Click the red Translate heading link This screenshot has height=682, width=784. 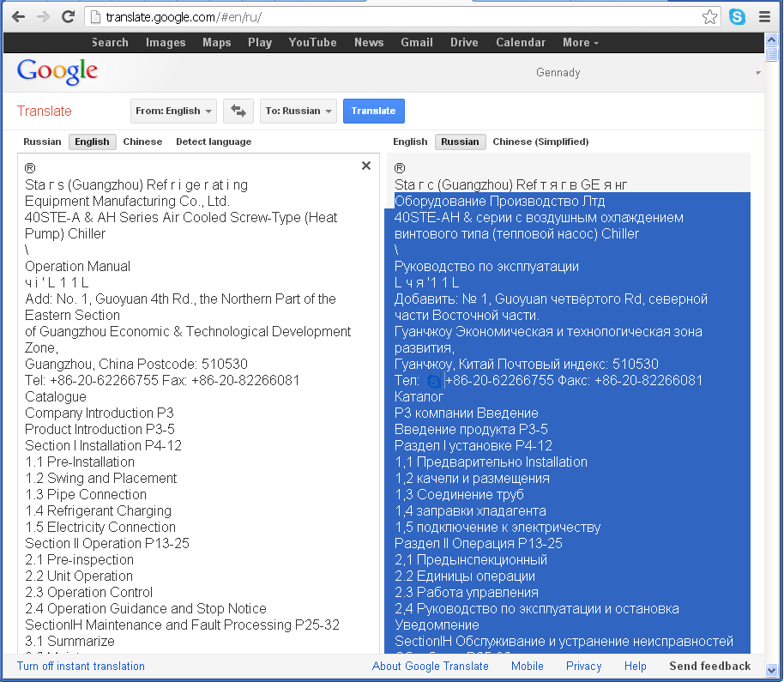point(45,111)
